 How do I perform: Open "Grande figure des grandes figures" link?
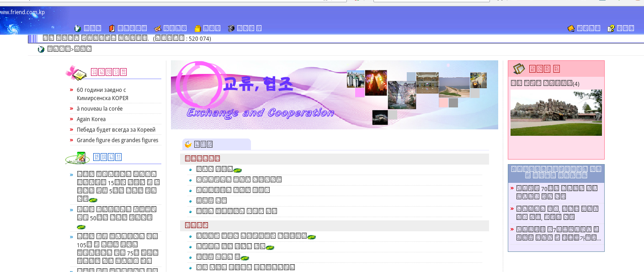click(117, 140)
